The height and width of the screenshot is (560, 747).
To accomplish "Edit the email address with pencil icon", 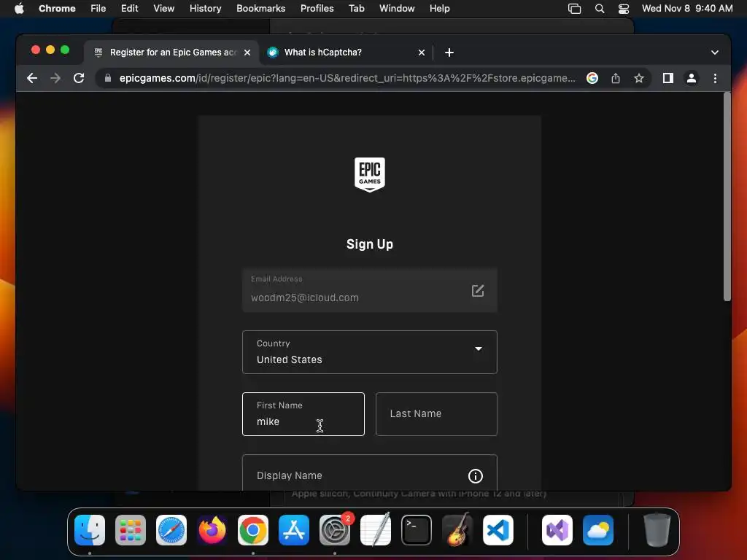I will point(478,290).
